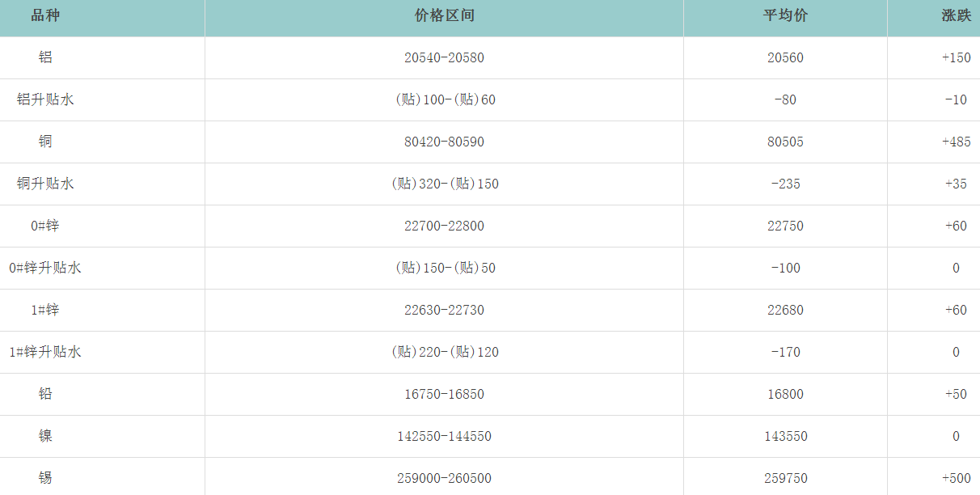Click the 锡 variety name
Screen dimensions: 980x495
point(45,478)
